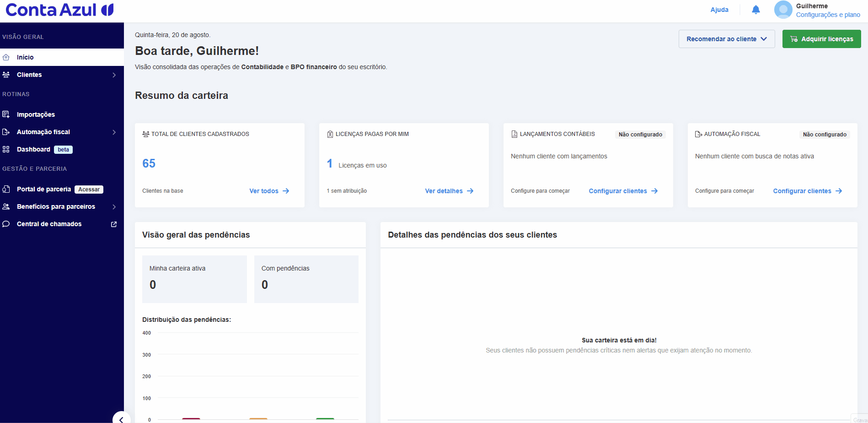The width and height of the screenshot is (868, 423).
Task: Open Clientes menu item
Action: click(62, 75)
